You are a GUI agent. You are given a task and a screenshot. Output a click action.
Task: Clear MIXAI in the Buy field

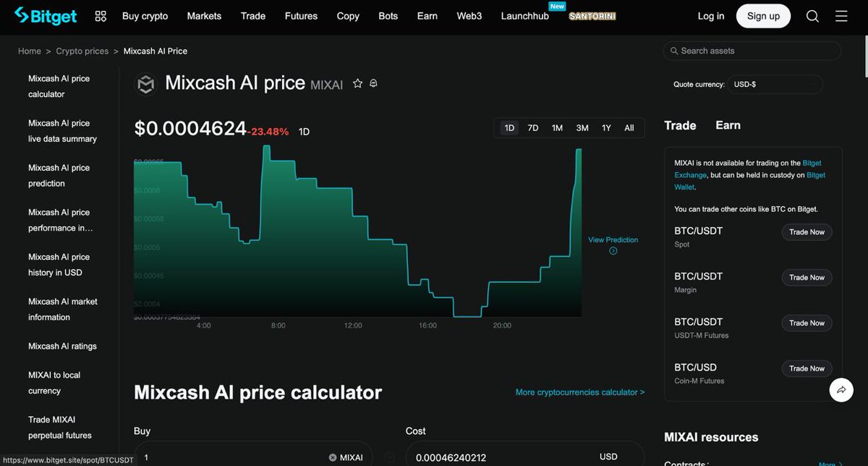coord(333,457)
